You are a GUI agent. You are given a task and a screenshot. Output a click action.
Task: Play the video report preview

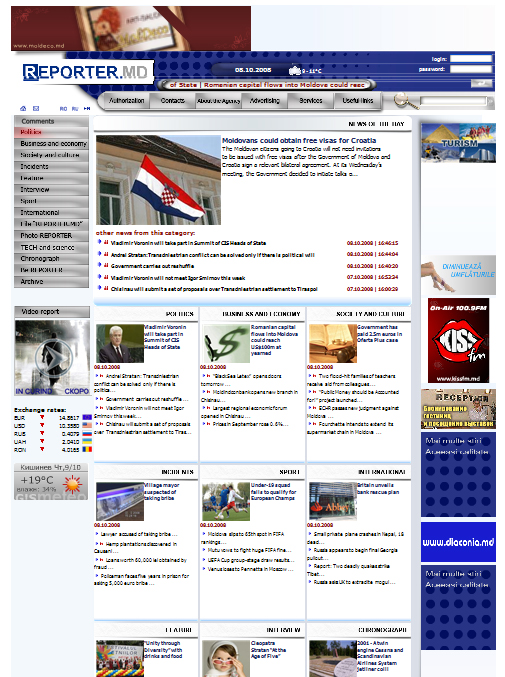tap(52, 357)
